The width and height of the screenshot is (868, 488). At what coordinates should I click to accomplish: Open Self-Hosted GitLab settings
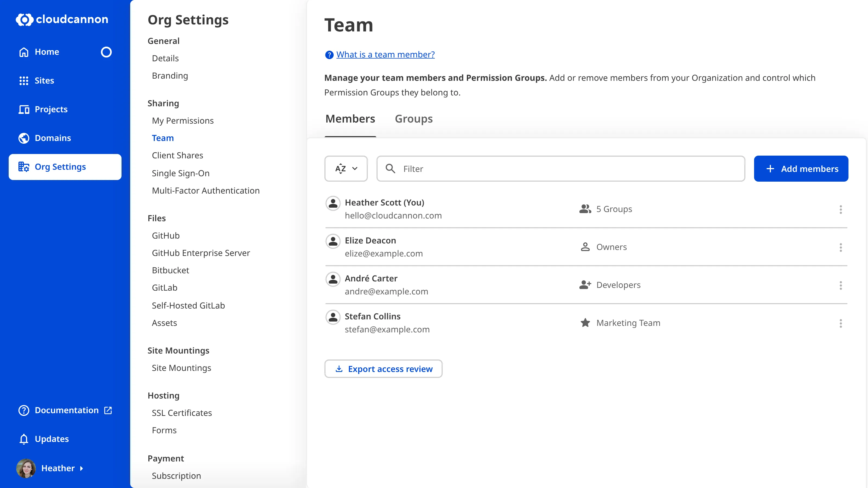coord(188,306)
